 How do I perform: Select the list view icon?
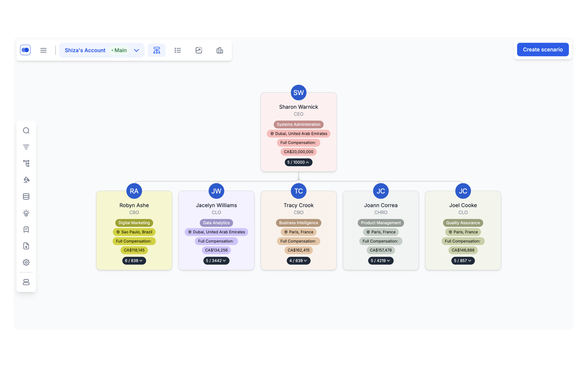click(177, 50)
